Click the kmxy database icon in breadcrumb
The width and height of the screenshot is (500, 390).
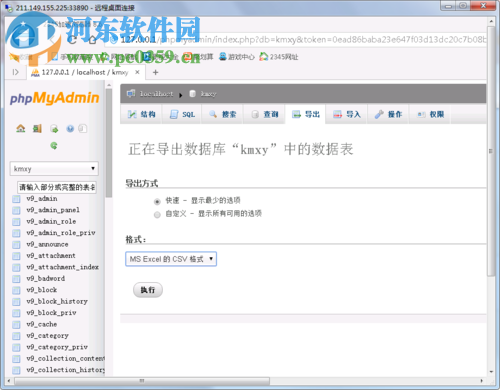pyautogui.click(x=193, y=94)
